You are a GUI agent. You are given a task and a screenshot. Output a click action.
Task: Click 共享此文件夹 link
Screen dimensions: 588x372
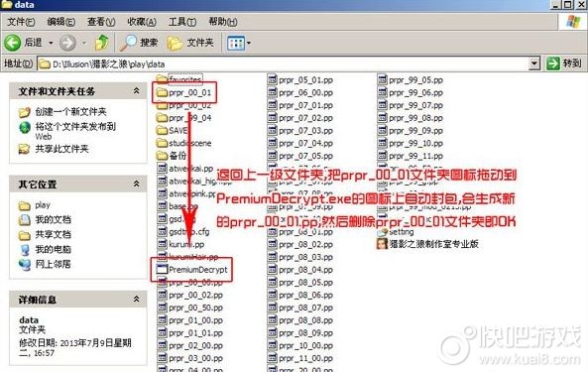(x=54, y=149)
